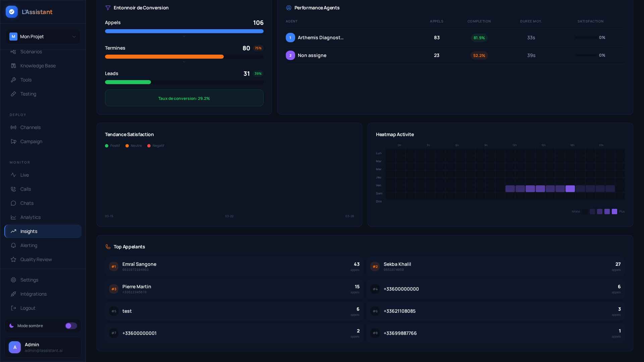
Task: Open the Settings page
Action: [29, 280]
